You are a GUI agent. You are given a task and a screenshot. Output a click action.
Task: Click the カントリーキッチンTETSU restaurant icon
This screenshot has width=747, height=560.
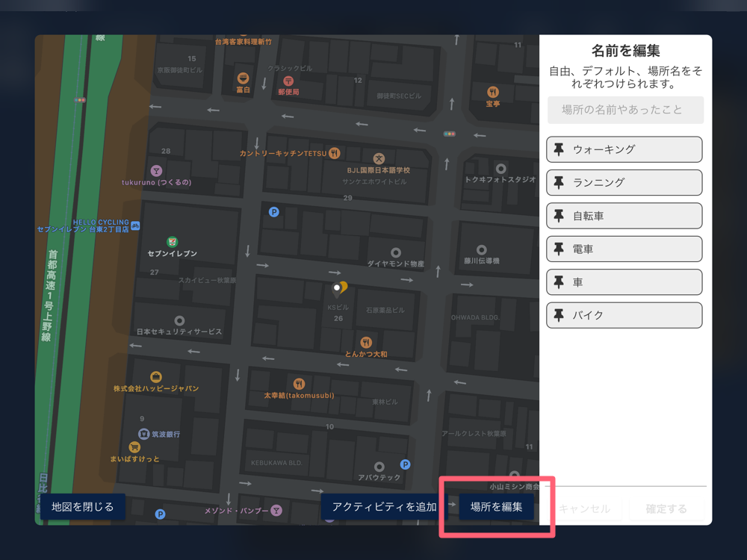335,153
